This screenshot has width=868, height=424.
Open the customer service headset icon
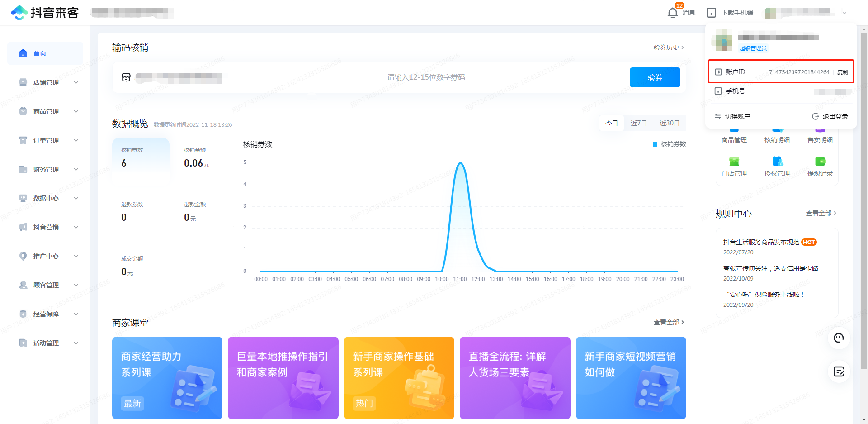[839, 338]
